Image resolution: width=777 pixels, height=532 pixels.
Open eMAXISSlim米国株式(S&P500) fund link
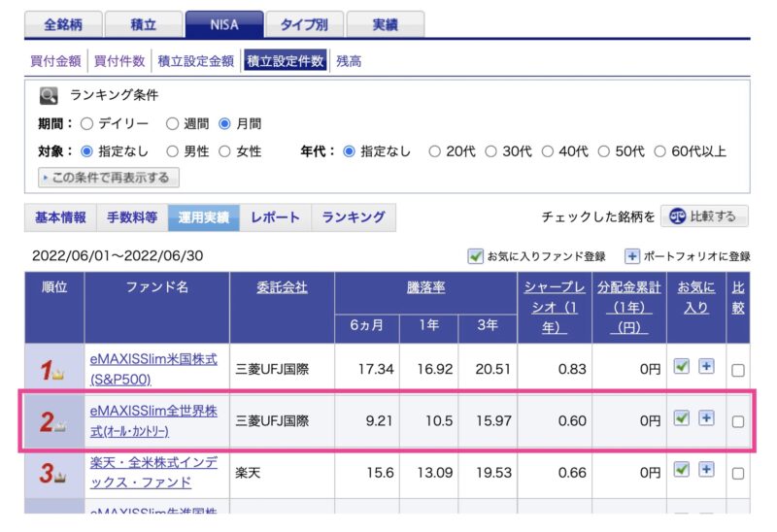(x=153, y=369)
